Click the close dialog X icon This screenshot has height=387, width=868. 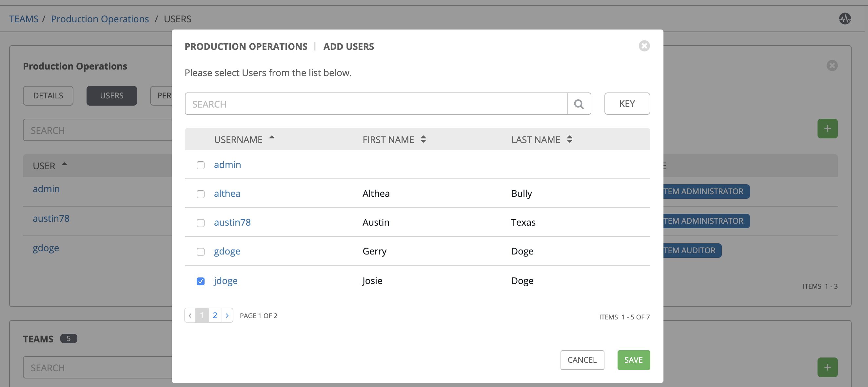point(644,46)
